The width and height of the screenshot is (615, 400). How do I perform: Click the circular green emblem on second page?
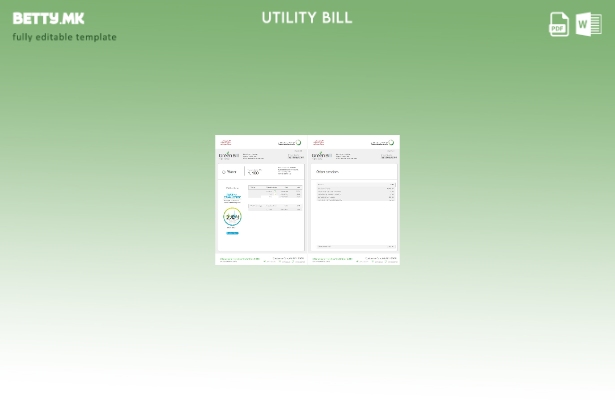[391, 142]
